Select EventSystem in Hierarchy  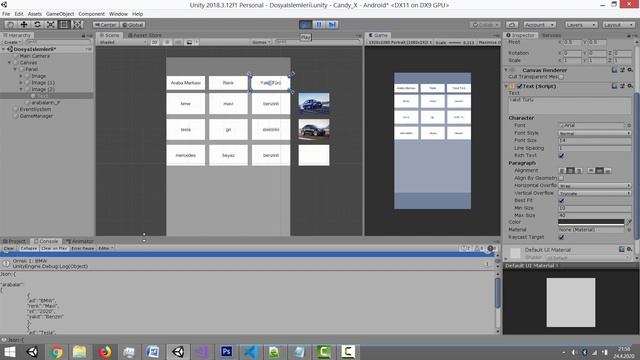coord(36,109)
